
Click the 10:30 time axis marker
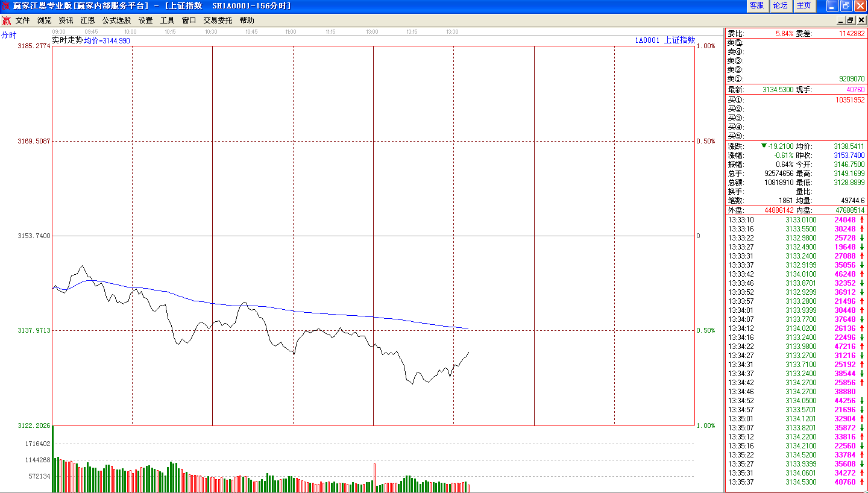tap(211, 31)
